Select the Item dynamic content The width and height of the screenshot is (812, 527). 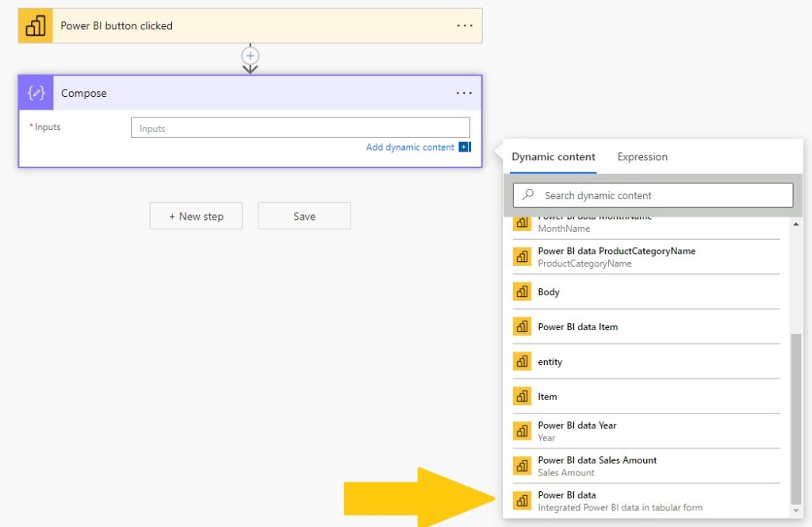(x=646, y=396)
